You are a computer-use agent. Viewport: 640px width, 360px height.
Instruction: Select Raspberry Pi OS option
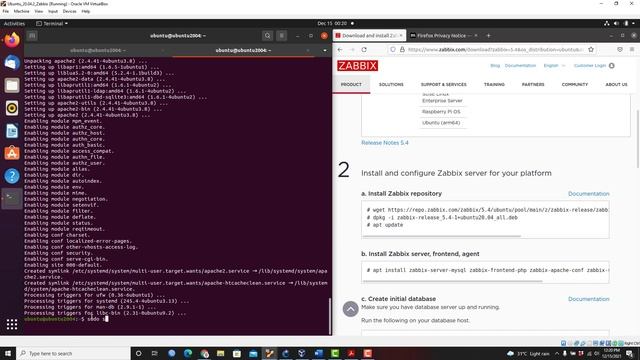[x=441, y=112]
